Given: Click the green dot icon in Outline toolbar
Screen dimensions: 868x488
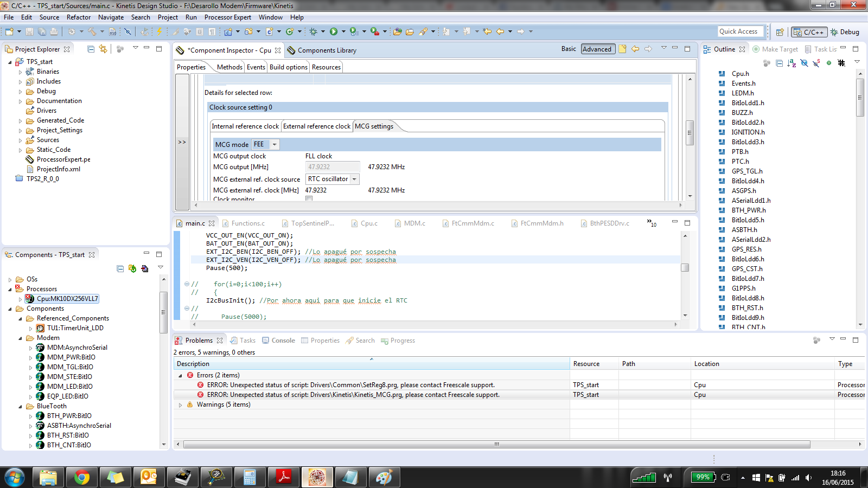Looking at the screenshot, I should 829,63.
